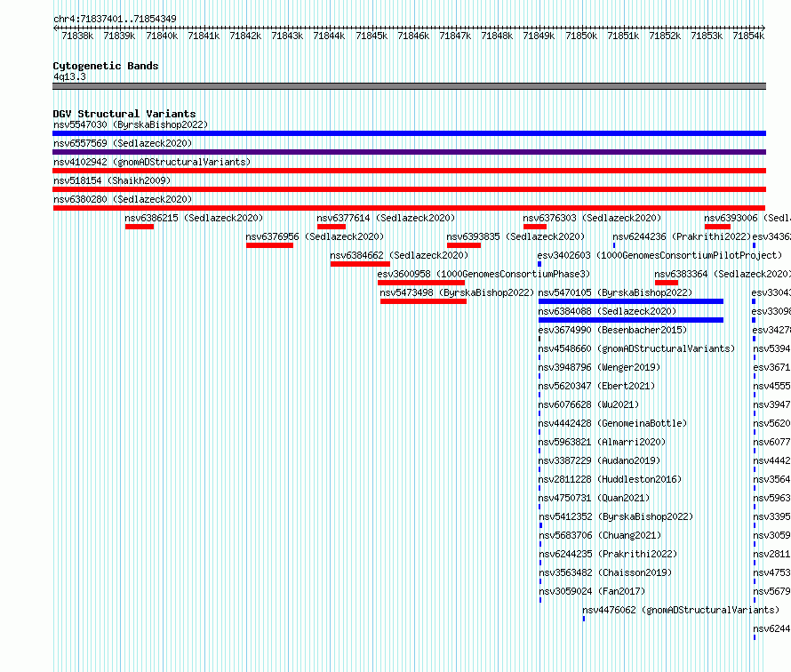Select red bar under esv3600958
Screen dimensions: 791x672
tap(421, 283)
